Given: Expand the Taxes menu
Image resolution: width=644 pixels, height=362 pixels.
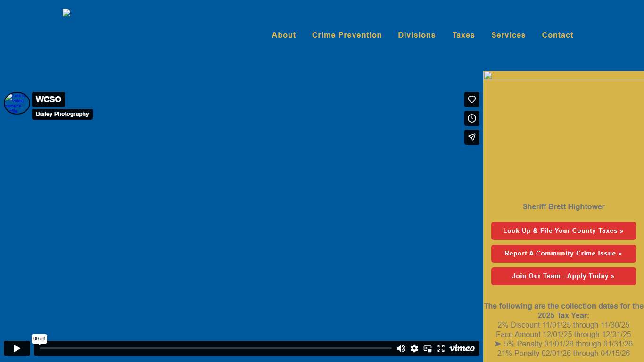Looking at the screenshot, I should point(463,35).
